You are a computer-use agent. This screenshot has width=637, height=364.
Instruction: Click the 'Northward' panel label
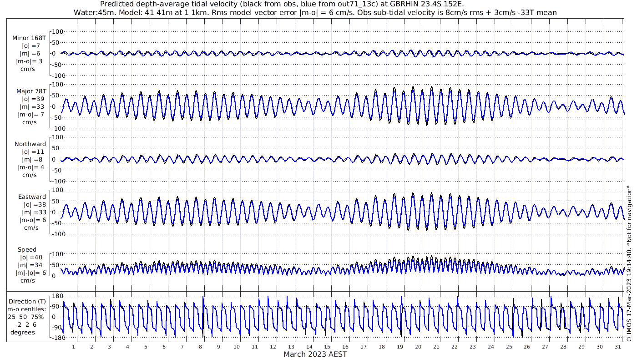click(x=30, y=144)
